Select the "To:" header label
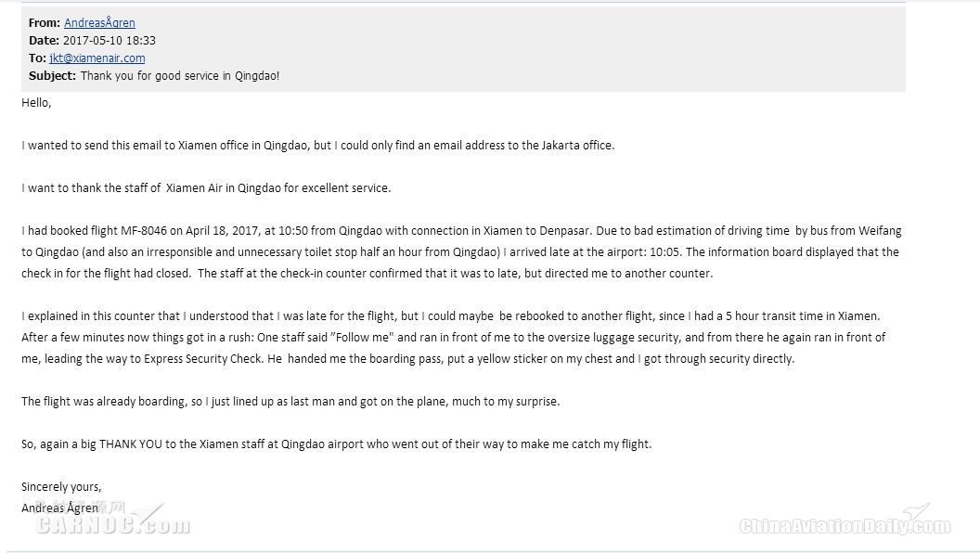Image resolution: width=980 pixels, height=553 pixels. (37, 58)
